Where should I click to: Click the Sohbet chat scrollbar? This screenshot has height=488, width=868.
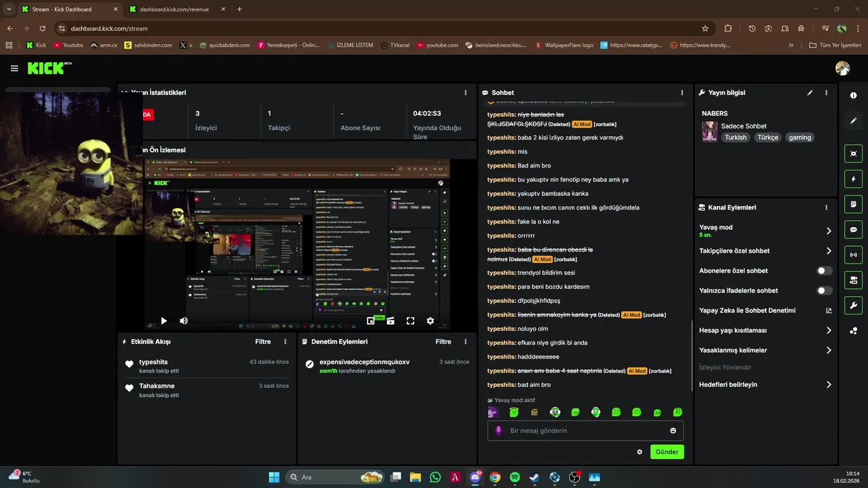pyautogui.click(x=691, y=356)
